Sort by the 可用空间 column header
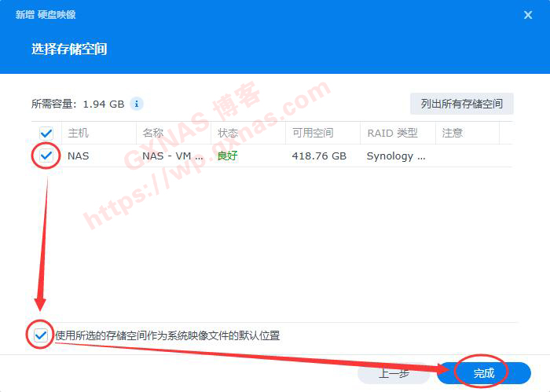This screenshot has height=392, width=550. (313, 133)
